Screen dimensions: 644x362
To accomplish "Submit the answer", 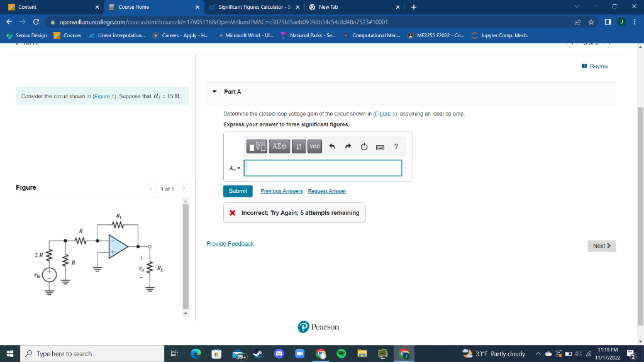I will [238, 191].
